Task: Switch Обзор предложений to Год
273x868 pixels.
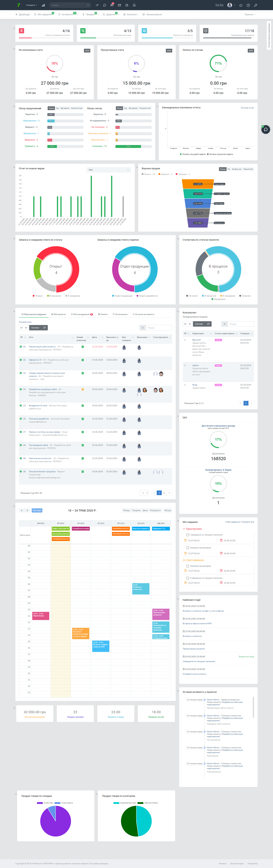Action: (x=57, y=108)
